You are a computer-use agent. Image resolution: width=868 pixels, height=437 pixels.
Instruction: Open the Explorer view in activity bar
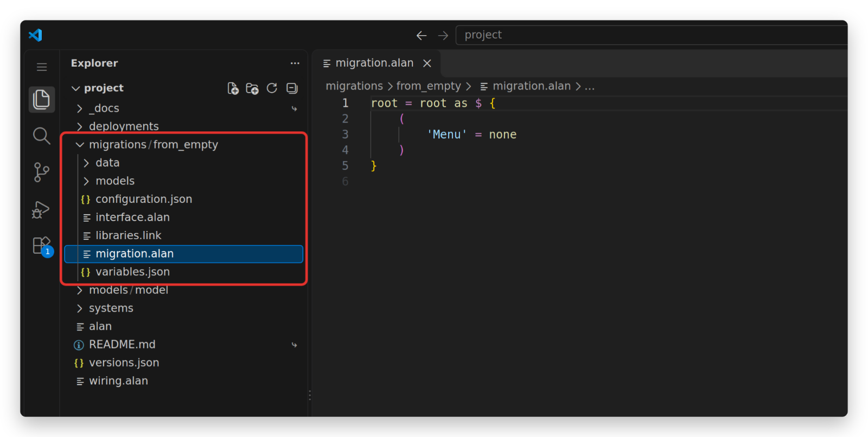[42, 100]
